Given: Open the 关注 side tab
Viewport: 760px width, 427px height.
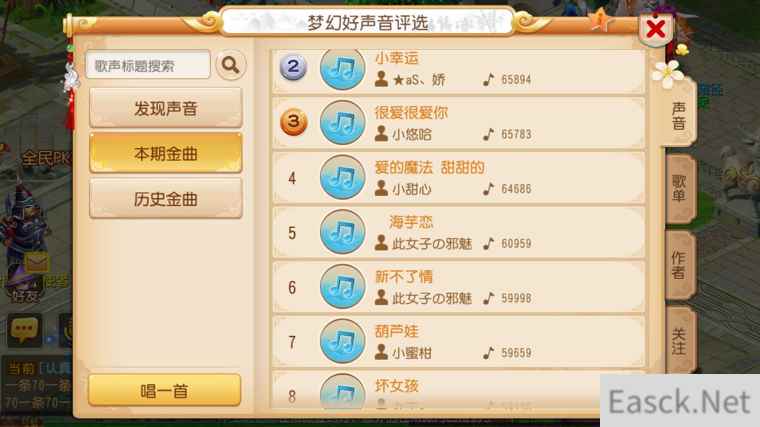Looking at the screenshot, I should pyautogui.click(x=680, y=341).
